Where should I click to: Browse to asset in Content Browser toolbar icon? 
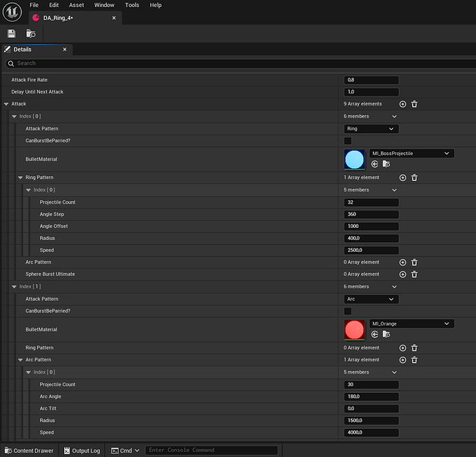tap(31, 34)
